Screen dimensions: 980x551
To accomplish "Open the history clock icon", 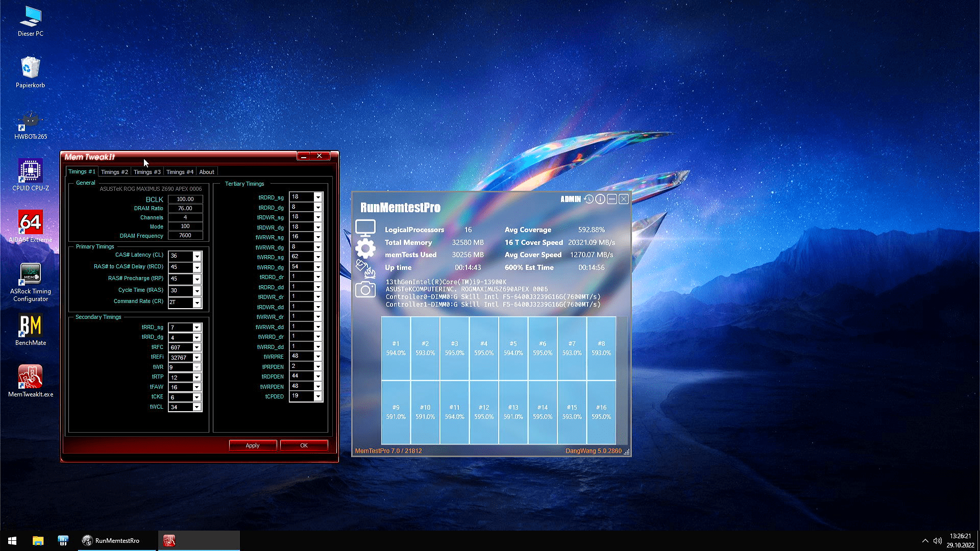I will coord(589,199).
